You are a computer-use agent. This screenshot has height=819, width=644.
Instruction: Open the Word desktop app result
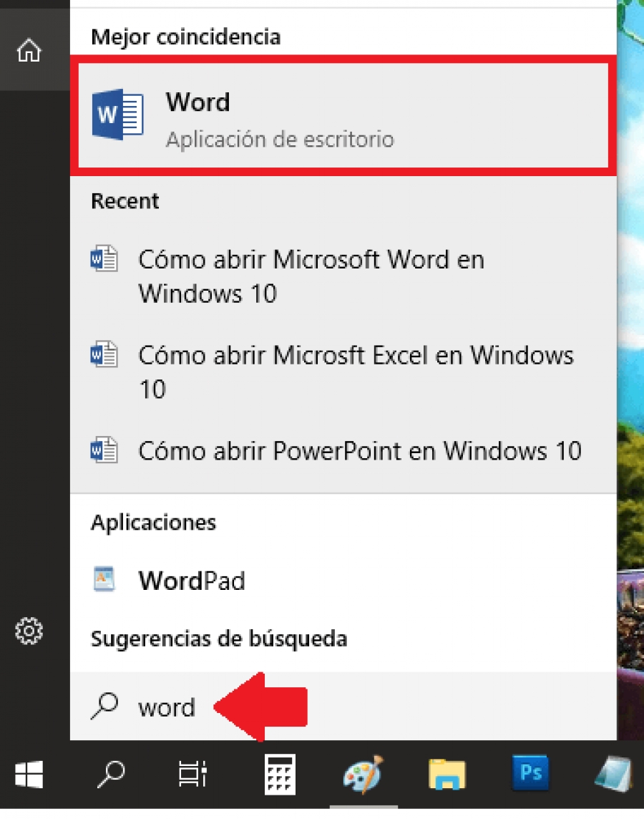(343, 115)
